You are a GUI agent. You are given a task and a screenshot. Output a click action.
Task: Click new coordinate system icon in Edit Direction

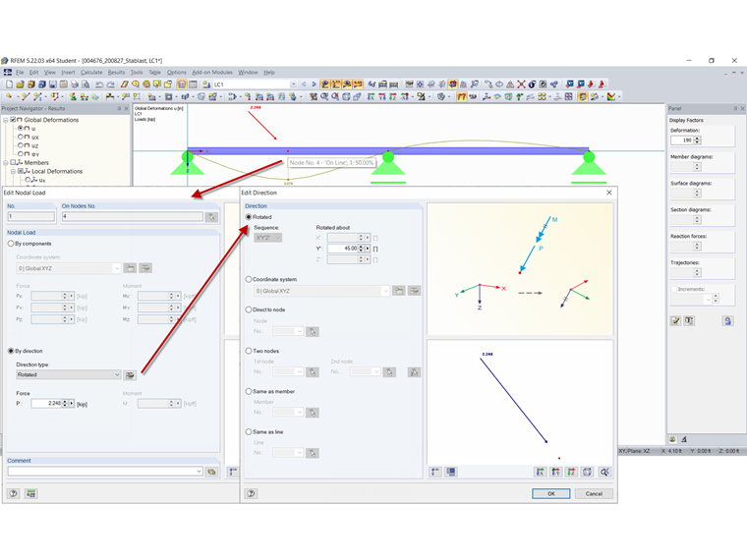coord(399,291)
